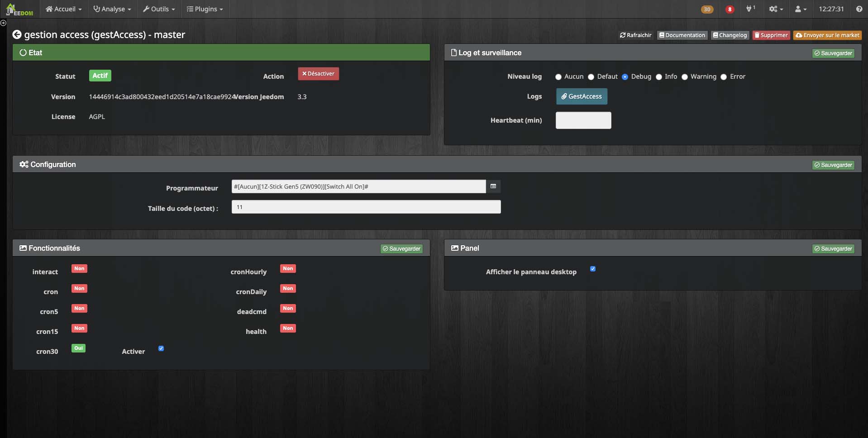The height and width of the screenshot is (438, 868).
Task: Click the AGPL license value
Action: coord(97,117)
